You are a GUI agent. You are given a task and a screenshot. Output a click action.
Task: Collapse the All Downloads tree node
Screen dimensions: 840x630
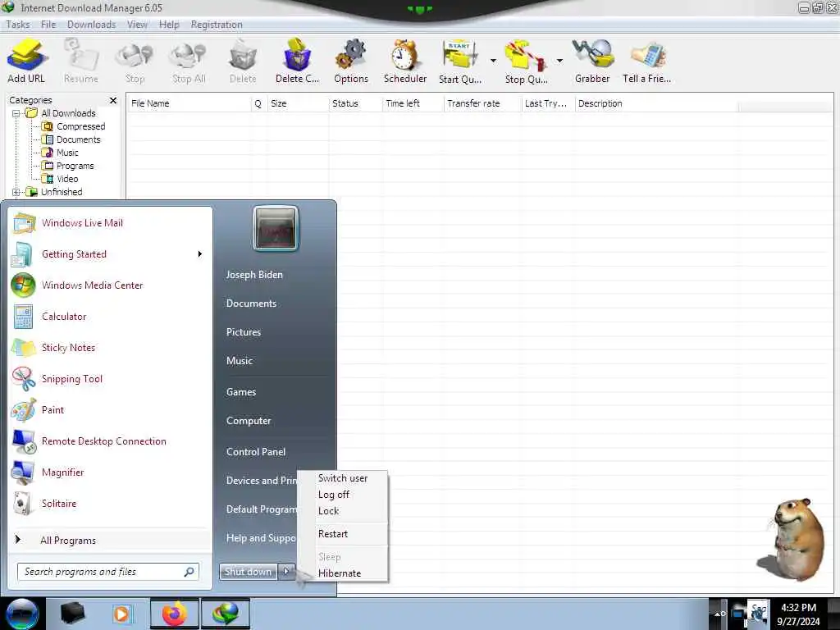(x=16, y=113)
